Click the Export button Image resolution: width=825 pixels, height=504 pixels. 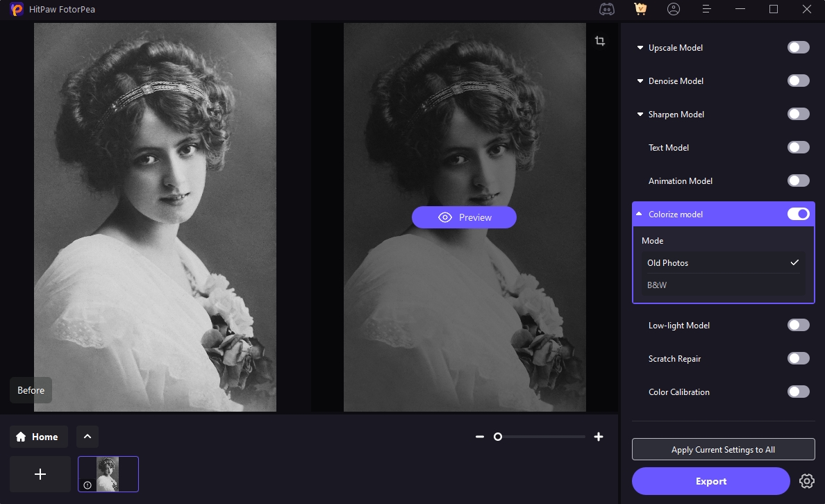(x=711, y=481)
